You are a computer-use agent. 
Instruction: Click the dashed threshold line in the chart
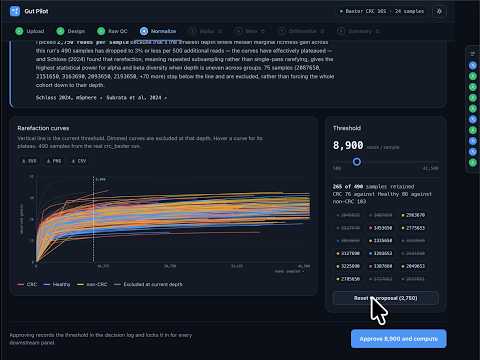coord(93,219)
